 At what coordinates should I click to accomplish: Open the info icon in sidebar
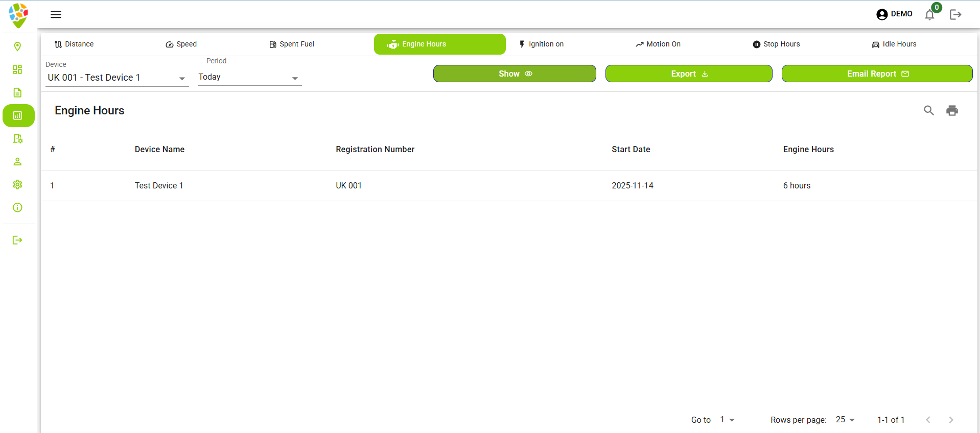point(17,207)
